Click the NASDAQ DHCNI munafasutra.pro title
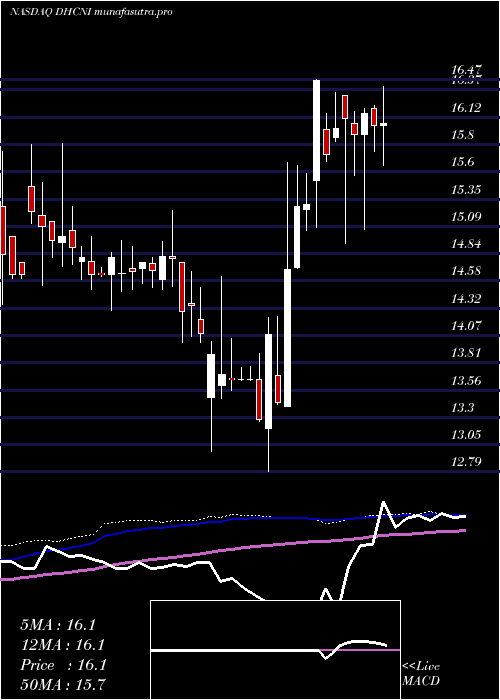Screen dimensions: 500x700 click(x=91, y=12)
